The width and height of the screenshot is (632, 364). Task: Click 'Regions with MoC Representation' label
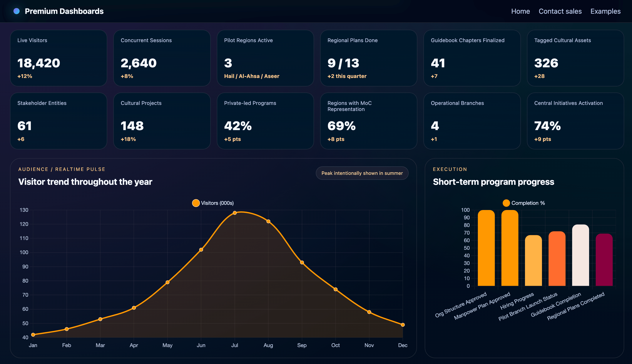coord(349,106)
